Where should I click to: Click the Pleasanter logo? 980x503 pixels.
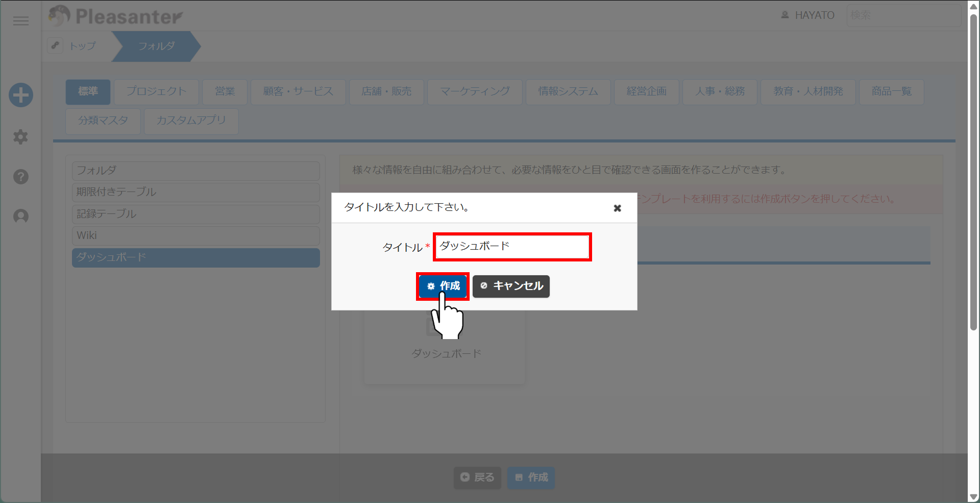point(115,16)
